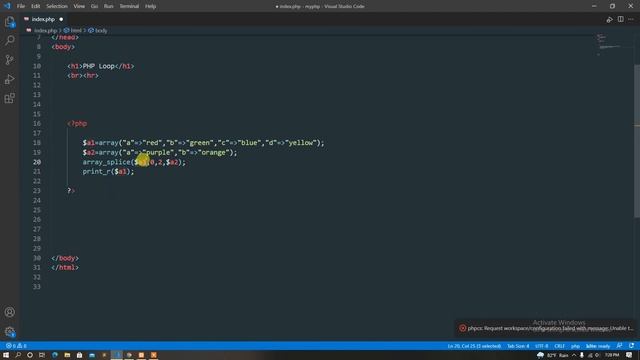Open the Extensions view

[10, 98]
